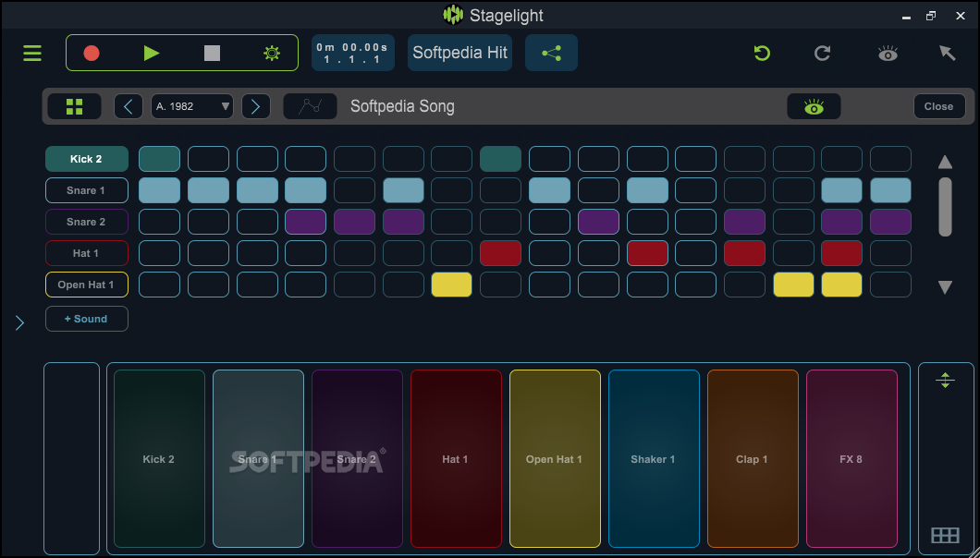Tap the Open Hat 1 drum pad
Image resolution: width=980 pixels, height=558 pixels.
pyautogui.click(x=555, y=458)
